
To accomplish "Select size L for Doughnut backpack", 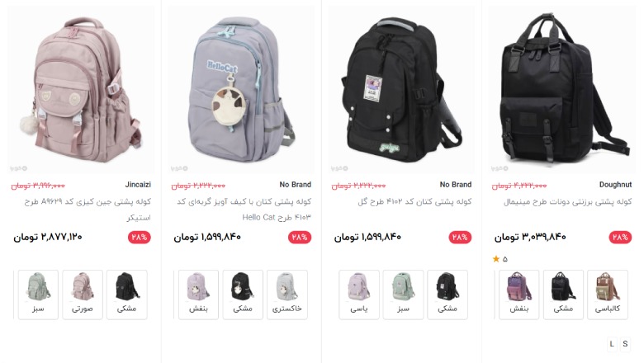I will pyautogui.click(x=612, y=344).
